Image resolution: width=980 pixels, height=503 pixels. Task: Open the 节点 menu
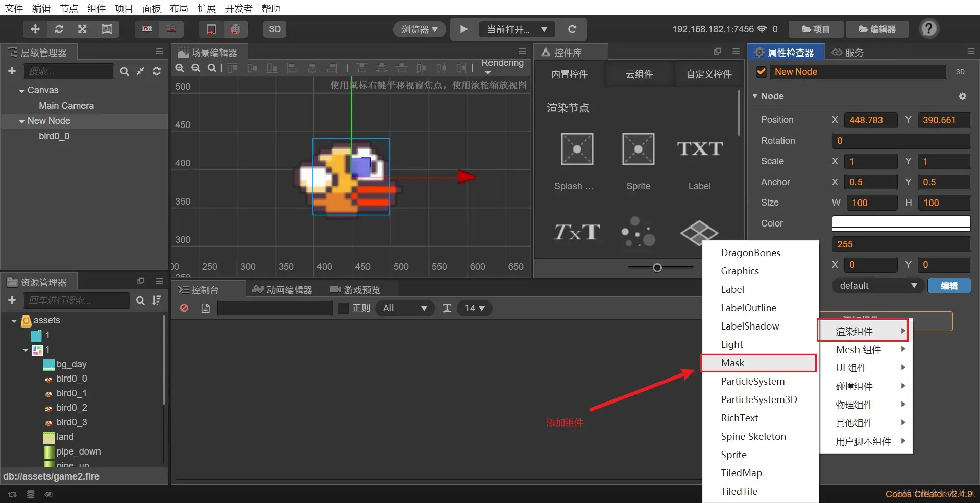[x=69, y=8]
